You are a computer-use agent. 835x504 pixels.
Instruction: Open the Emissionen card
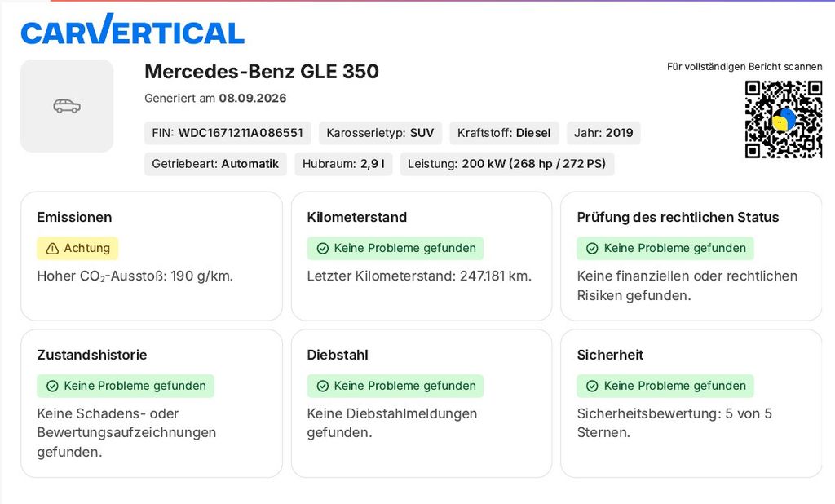pos(152,256)
